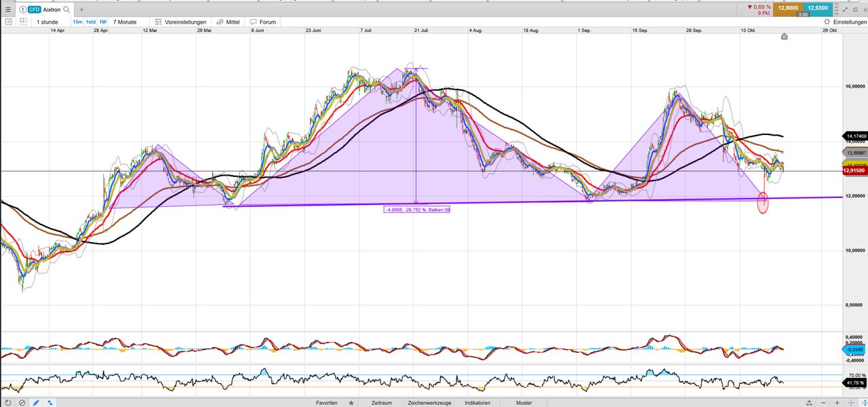Image resolution: width=868 pixels, height=407 pixels.
Task: Add a new chart tab with plus
Action: (81, 9)
